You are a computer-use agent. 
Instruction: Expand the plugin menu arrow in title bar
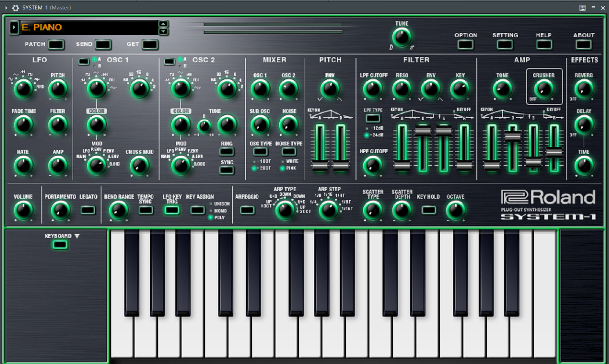(x=6, y=7)
